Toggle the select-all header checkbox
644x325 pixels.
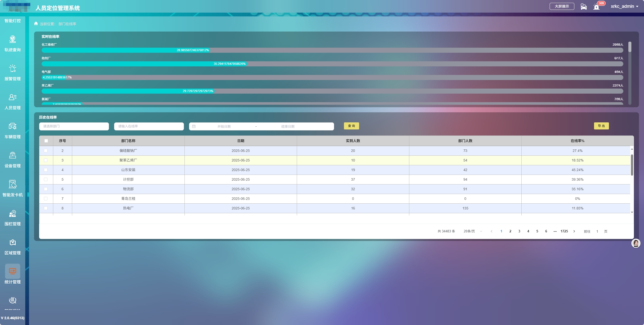click(x=46, y=141)
